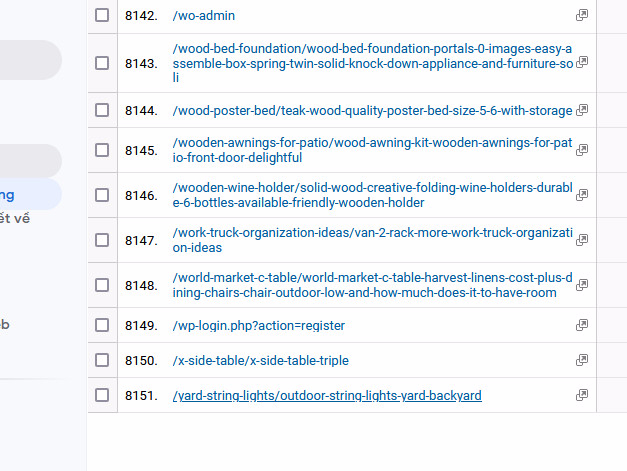This screenshot has height=471, width=627.
Task: Open /x-side-table/x-side-table-triple link
Action: click(x=261, y=361)
